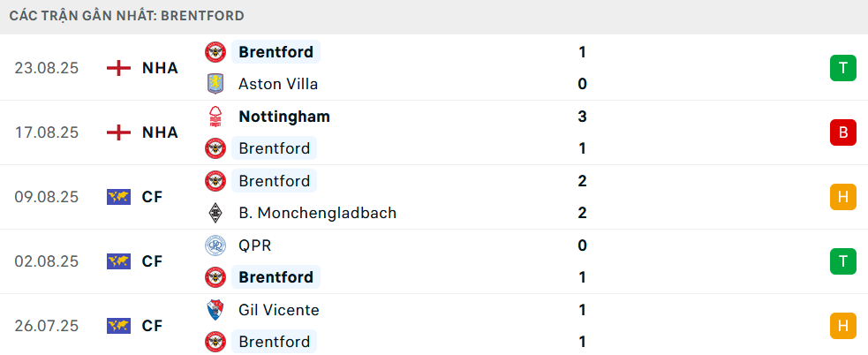Open the Nottingham team link

point(284,117)
